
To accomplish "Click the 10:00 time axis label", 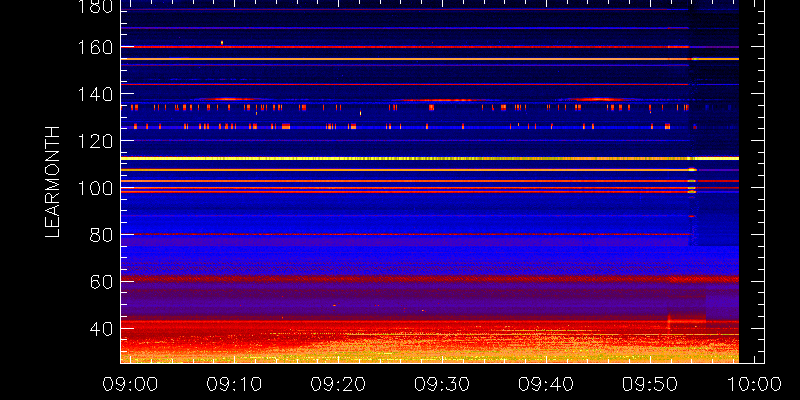I will pyautogui.click(x=754, y=384).
